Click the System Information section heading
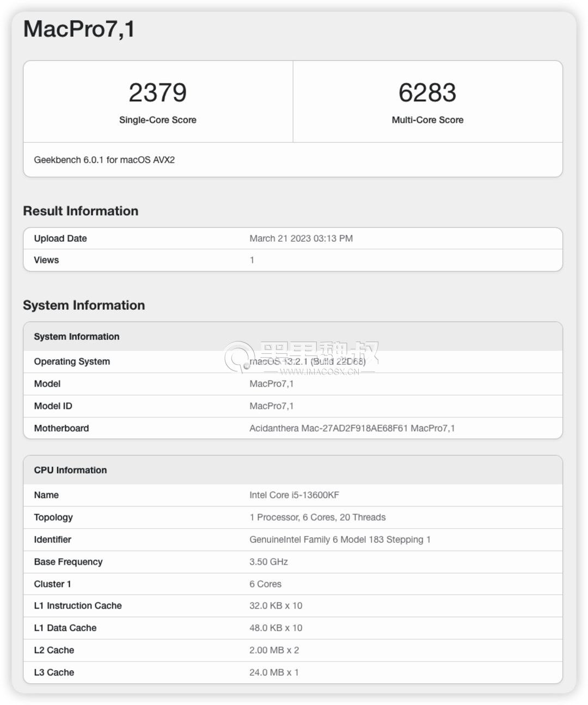The height and width of the screenshot is (705, 588). click(84, 305)
